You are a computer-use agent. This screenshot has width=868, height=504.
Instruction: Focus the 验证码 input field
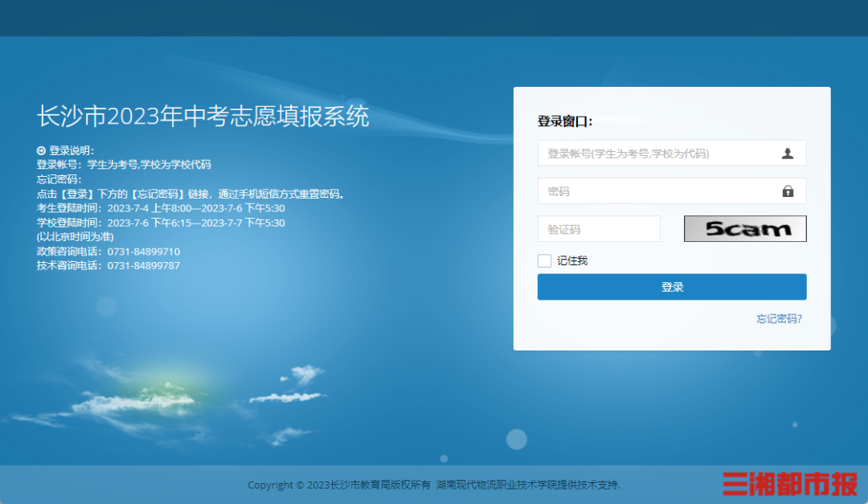pyautogui.click(x=599, y=229)
